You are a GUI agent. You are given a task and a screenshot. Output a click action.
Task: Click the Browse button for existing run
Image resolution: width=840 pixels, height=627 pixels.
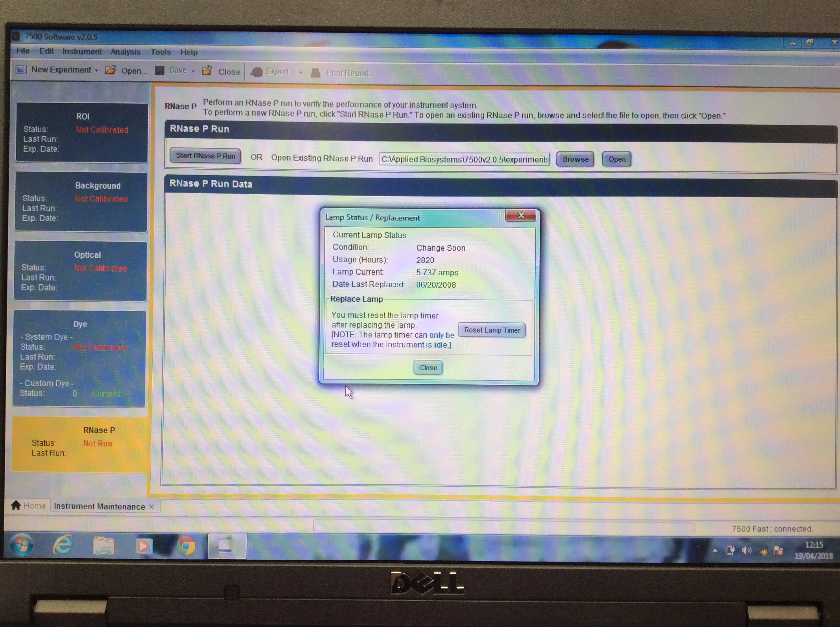click(575, 159)
